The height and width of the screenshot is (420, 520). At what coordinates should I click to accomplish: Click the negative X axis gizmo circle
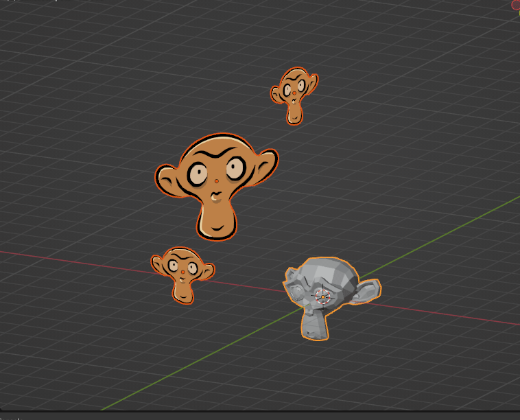(516, 5)
